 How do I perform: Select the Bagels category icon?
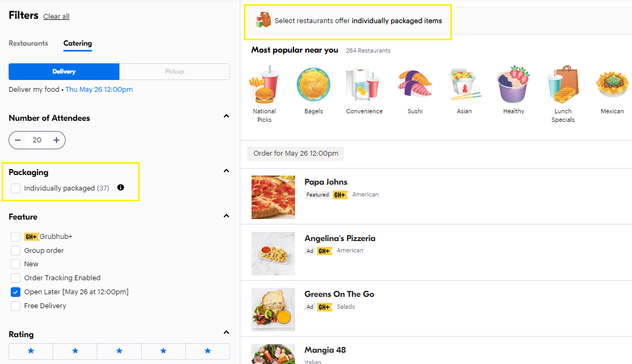(x=313, y=85)
